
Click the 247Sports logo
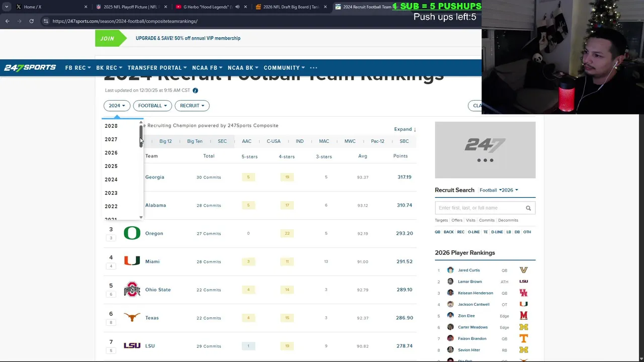coord(30,68)
